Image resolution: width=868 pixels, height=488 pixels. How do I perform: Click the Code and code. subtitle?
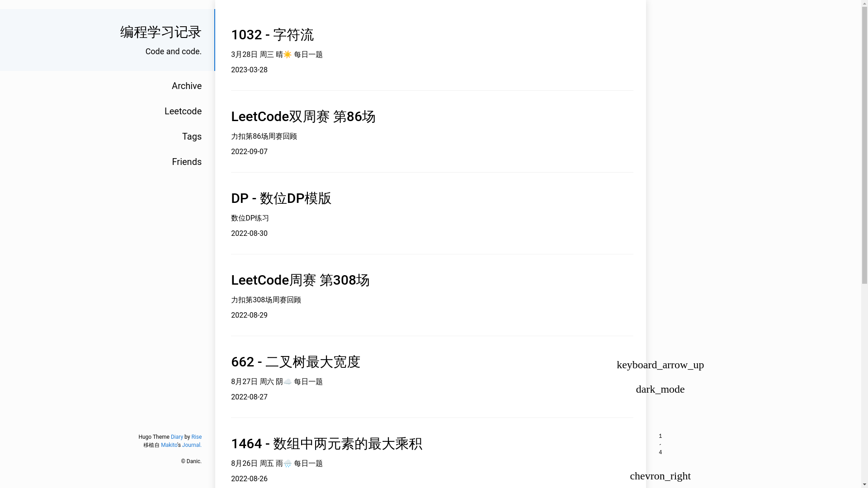click(173, 52)
